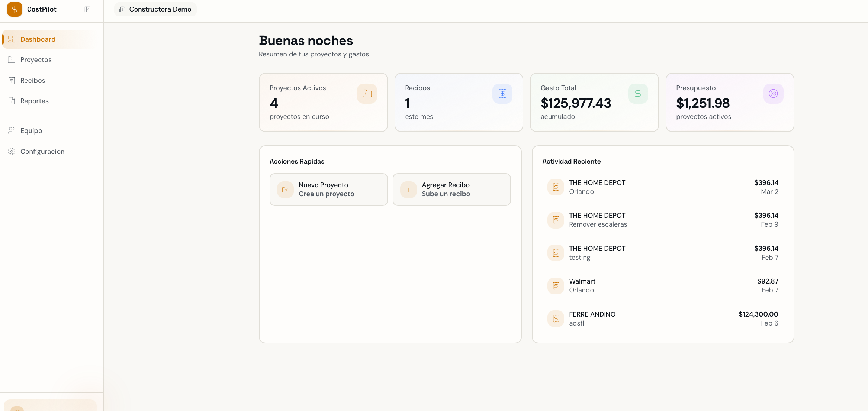Click the receipt icon on Recibos card
Image resolution: width=868 pixels, height=411 pixels.
(502, 93)
